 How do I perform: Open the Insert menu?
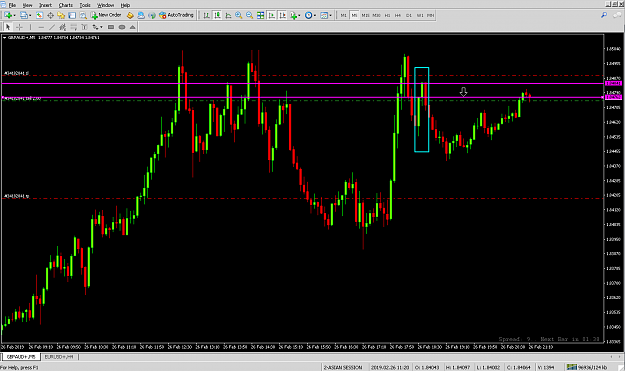pos(45,5)
